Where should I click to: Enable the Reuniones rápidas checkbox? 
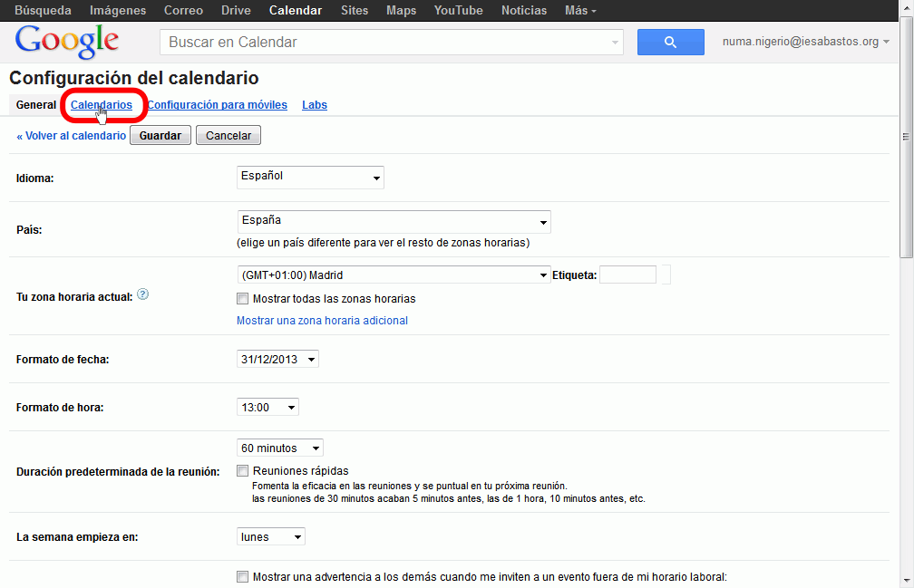click(x=242, y=470)
